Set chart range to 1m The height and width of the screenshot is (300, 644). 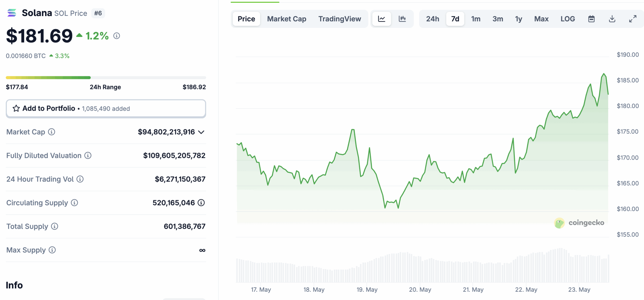476,19
